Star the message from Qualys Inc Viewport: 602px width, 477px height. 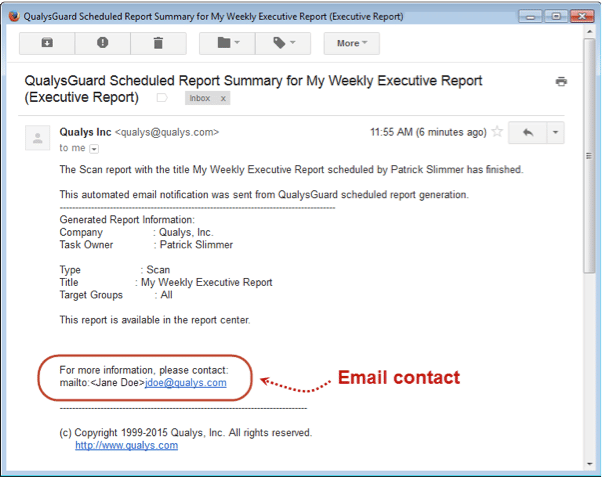[497, 132]
